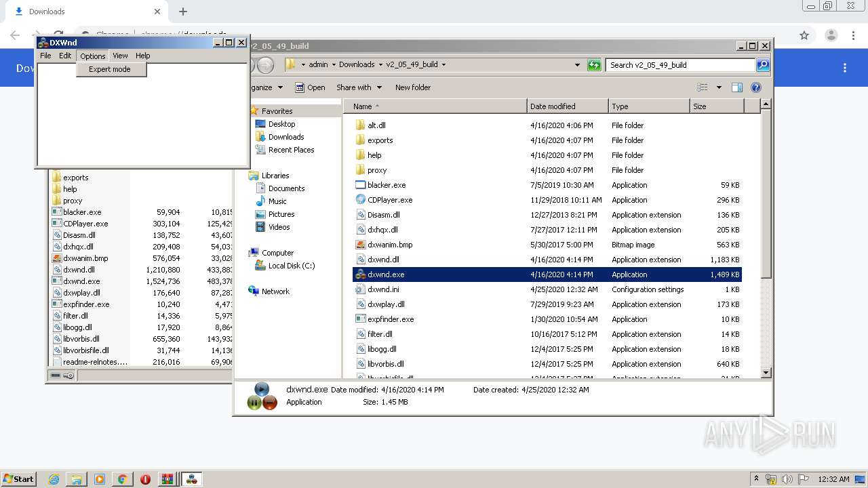Open the Edit menu in DXWnd

[x=65, y=56]
